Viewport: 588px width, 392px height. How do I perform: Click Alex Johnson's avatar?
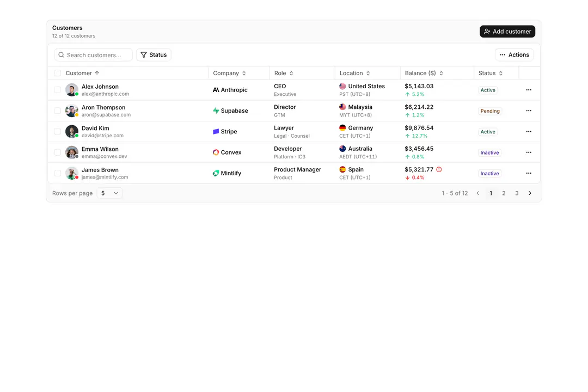[x=72, y=90]
